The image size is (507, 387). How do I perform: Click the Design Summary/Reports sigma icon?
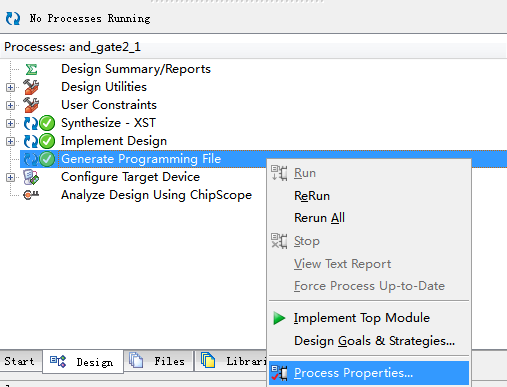pyautogui.click(x=31, y=69)
